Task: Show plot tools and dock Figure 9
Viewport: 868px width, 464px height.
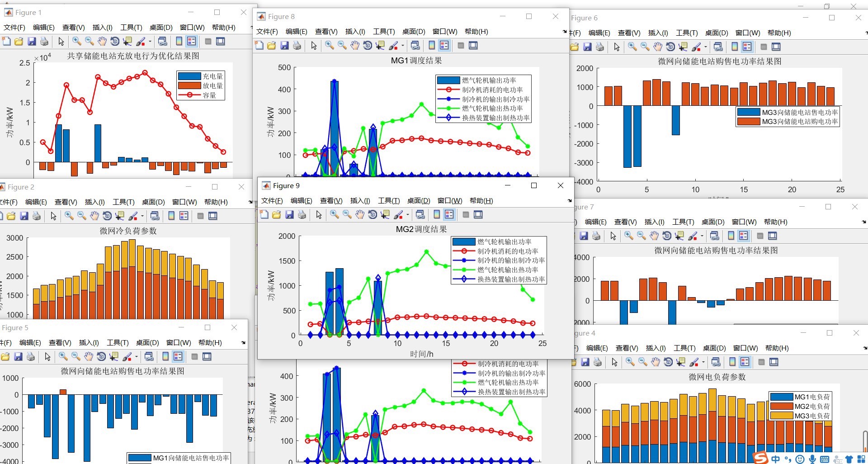Action: (x=478, y=214)
